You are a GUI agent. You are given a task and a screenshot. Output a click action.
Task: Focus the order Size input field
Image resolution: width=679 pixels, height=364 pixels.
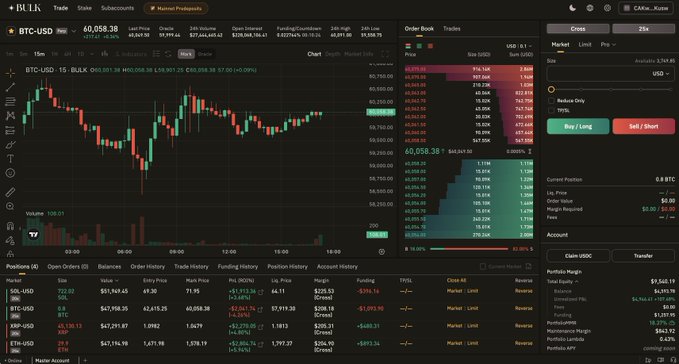[x=611, y=74]
